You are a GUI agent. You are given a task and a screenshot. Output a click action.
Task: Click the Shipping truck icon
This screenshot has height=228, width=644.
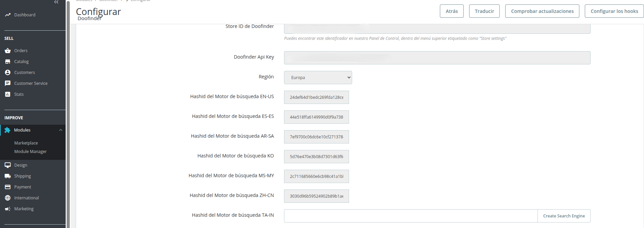pos(7,176)
